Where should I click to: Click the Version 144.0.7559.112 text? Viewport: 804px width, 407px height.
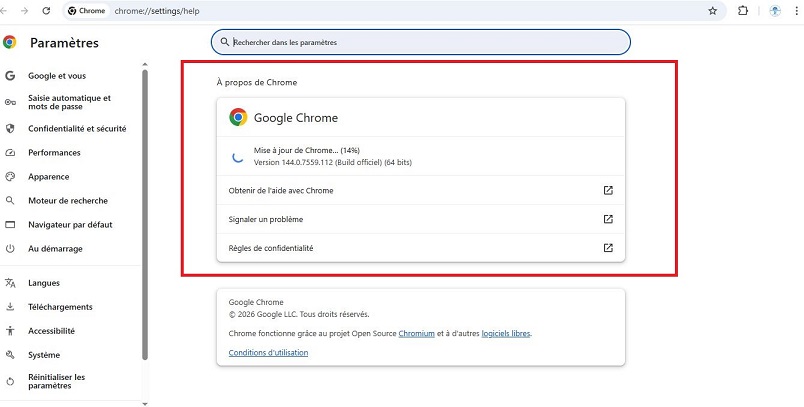(x=333, y=162)
